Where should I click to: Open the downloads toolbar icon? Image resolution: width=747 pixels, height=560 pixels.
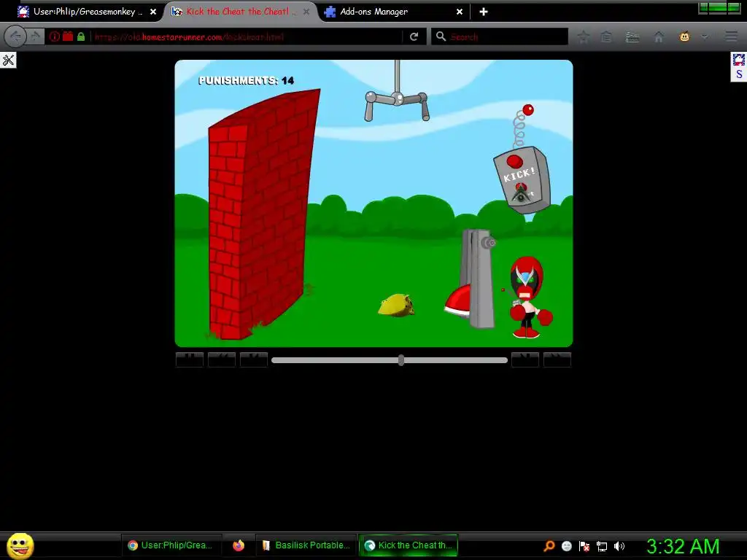[632, 36]
